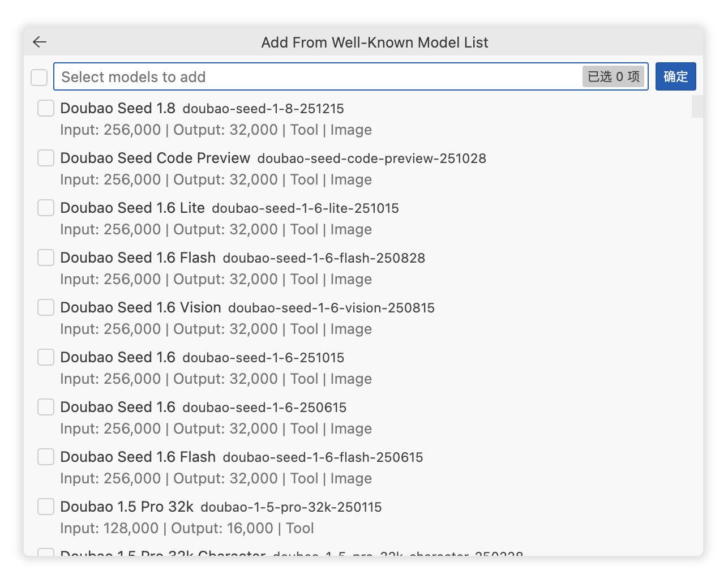Click the doubao-seed-1-8-251215 model ID text
The image size is (728, 583).
[263, 109]
